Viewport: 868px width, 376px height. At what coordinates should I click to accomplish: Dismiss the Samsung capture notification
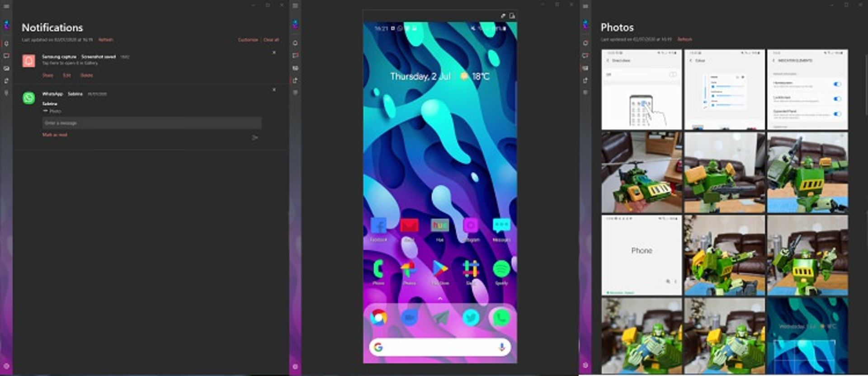tap(274, 53)
